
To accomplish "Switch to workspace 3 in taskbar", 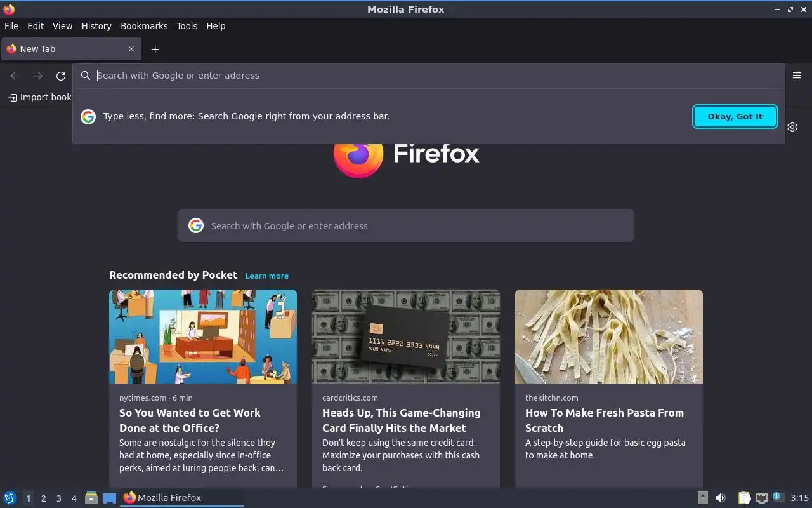I will click(x=58, y=498).
